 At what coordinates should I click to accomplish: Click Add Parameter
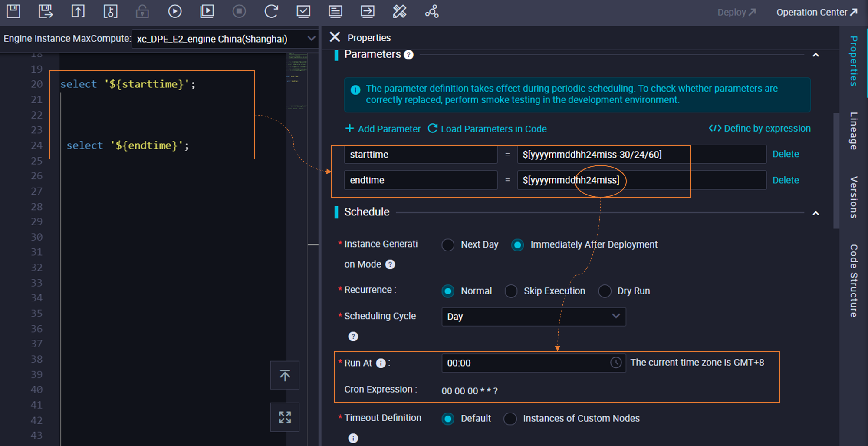pos(383,129)
